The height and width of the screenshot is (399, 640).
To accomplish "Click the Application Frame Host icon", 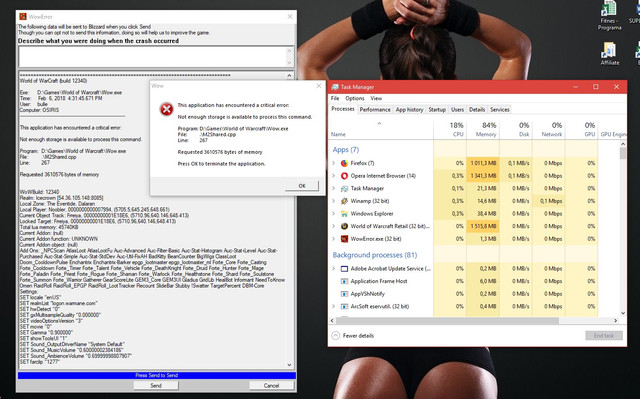I will tap(344, 281).
